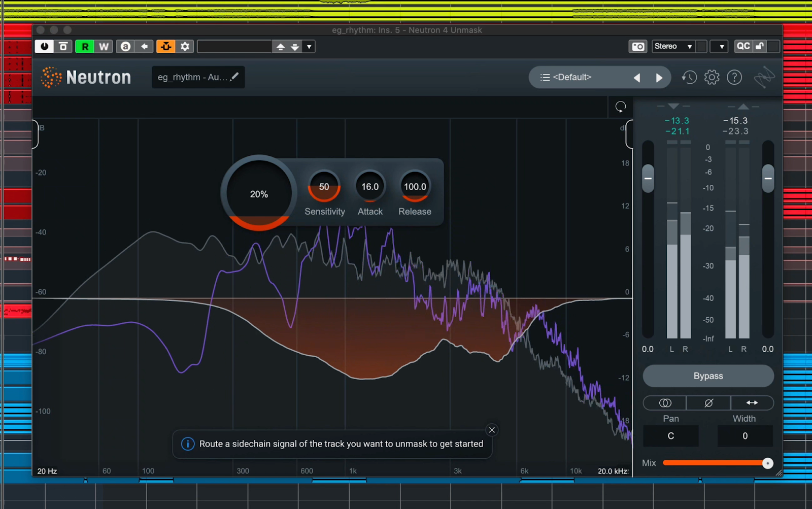This screenshot has height=509, width=812.
Task: Click the input gain fader handle
Action: 648,179
